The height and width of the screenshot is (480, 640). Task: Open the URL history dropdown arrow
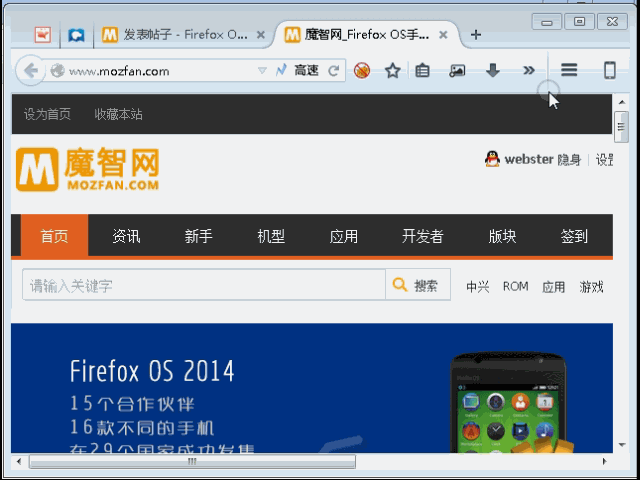click(262, 71)
